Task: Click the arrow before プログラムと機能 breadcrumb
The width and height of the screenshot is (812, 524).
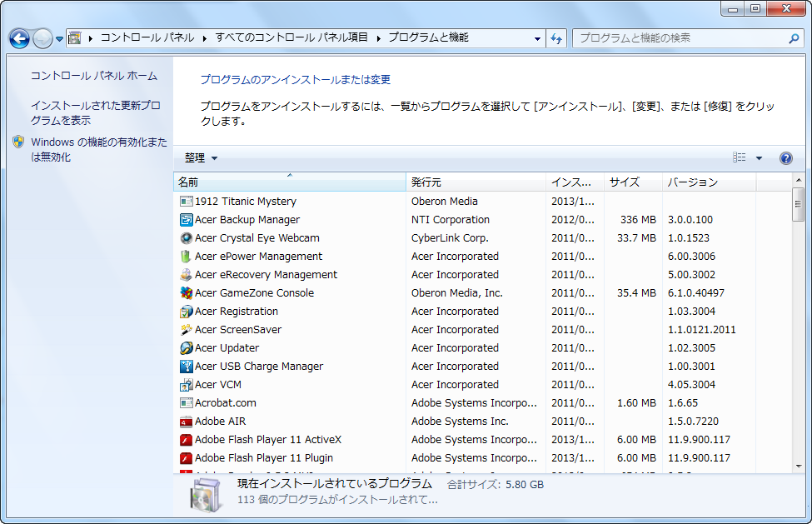Action: coord(379,38)
